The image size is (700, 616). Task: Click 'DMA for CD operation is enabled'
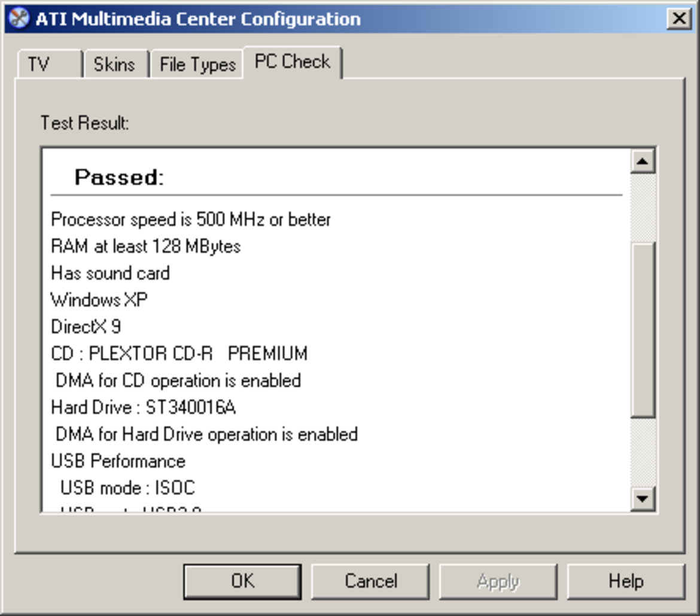point(178,381)
